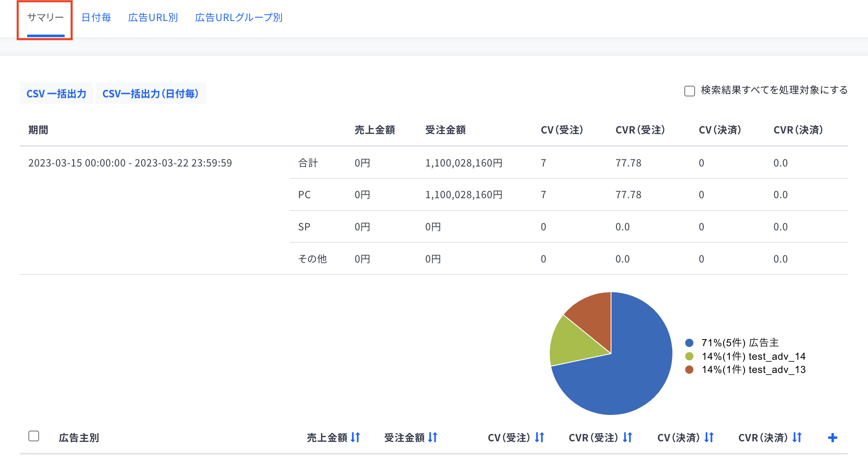The image size is (868, 464).
Task: Click the blue 広告主 legend dot
Action: pyautogui.click(x=689, y=343)
